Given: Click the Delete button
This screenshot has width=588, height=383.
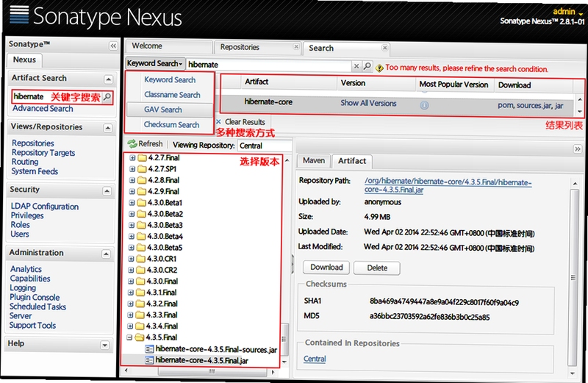Looking at the screenshot, I should 377,268.
